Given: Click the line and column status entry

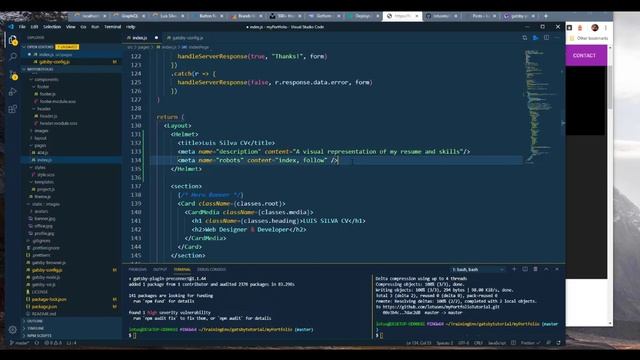Looking at the screenshot, I should coord(418,343).
